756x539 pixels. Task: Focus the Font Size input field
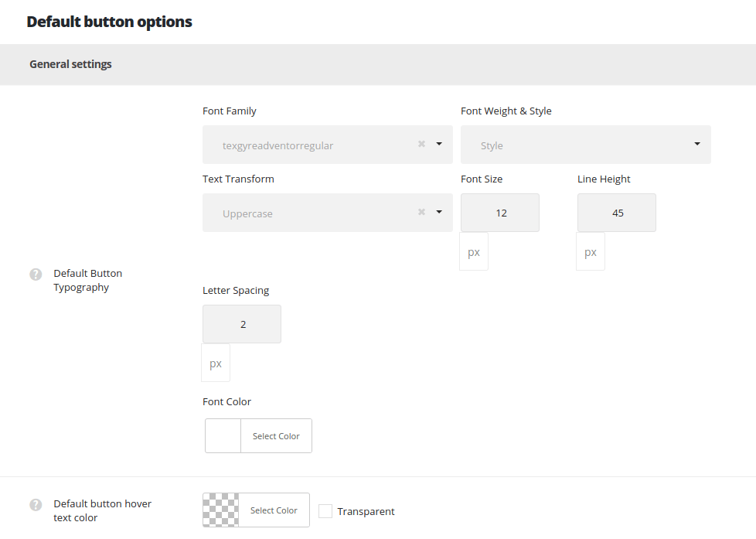[500, 213]
